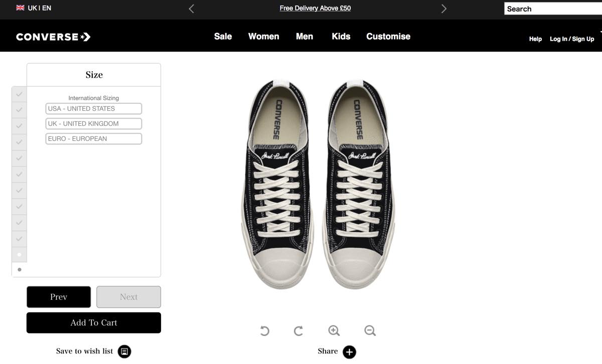Open the UK - United Kingdom size dropdown
602x364 pixels.
click(94, 124)
